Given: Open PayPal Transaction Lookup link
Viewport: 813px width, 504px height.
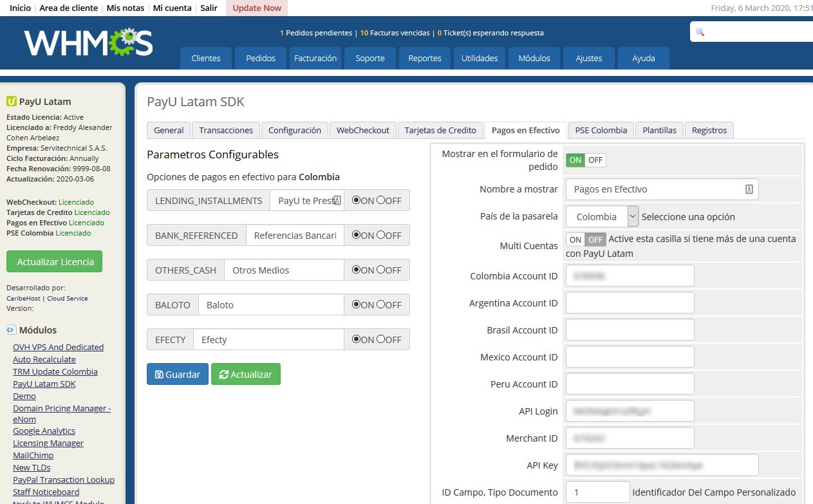Looking at the screenshot, I should [64, 480].
